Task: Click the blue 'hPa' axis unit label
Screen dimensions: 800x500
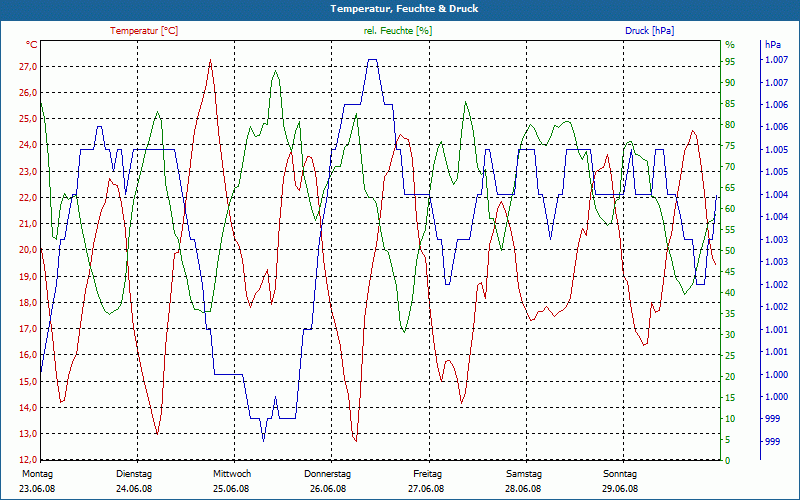Action: (773, 45)
